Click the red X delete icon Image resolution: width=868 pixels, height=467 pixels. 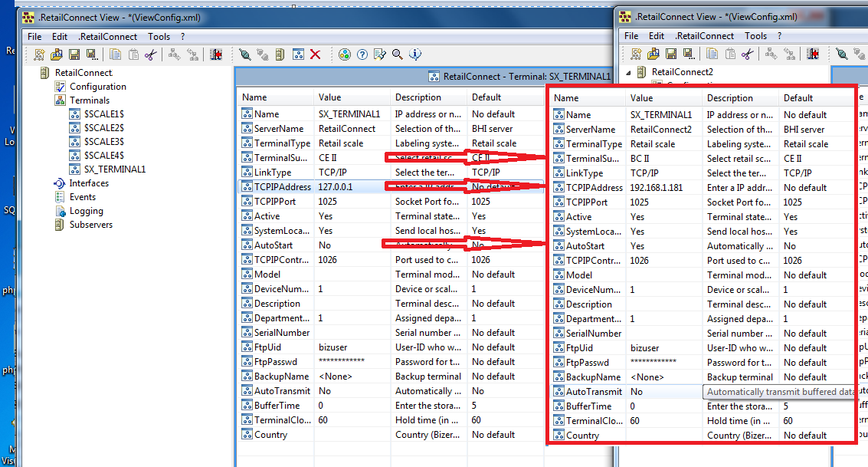point(316,54)
